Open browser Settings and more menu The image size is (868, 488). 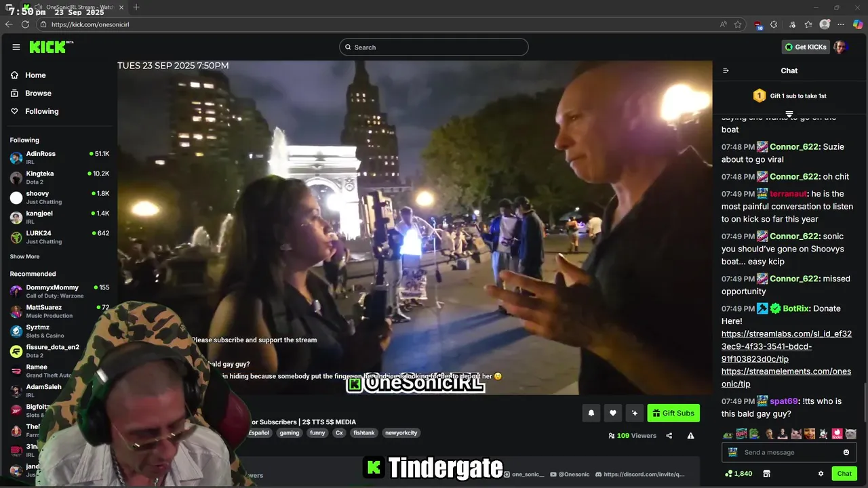pos(841,24)
